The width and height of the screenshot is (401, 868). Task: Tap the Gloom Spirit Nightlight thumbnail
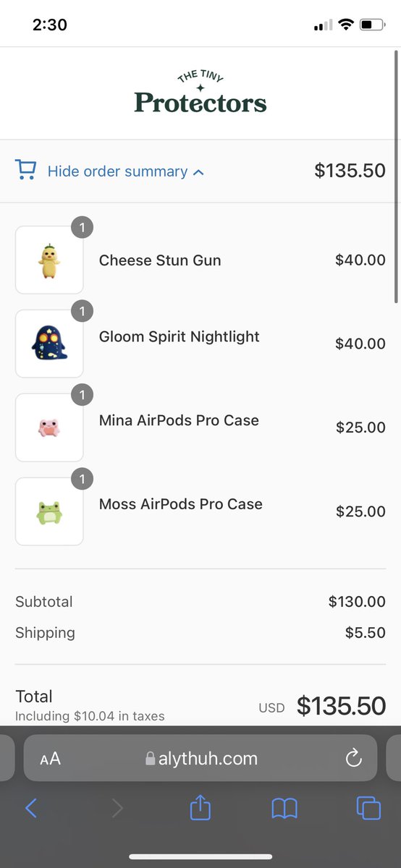49,344
